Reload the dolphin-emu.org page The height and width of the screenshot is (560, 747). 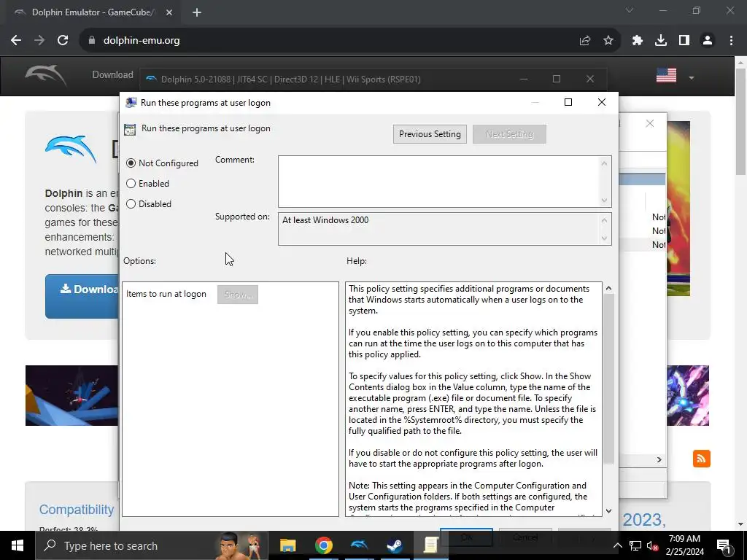[63, 41]
